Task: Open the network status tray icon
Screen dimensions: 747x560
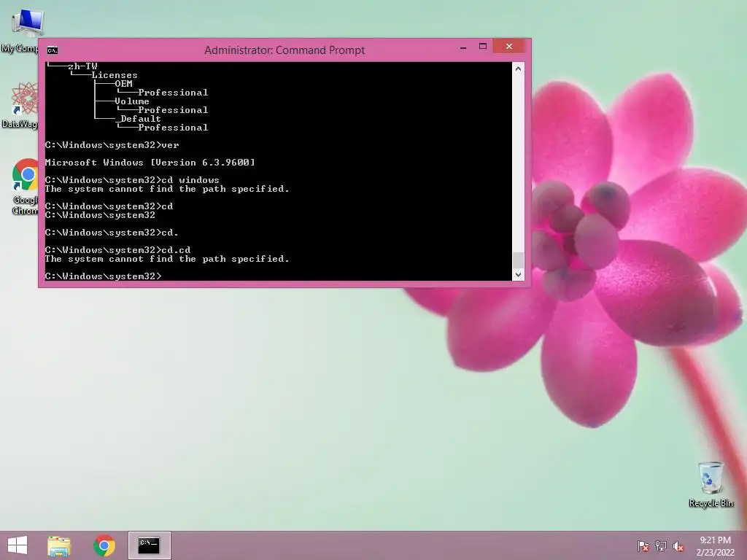Action: 661,546
